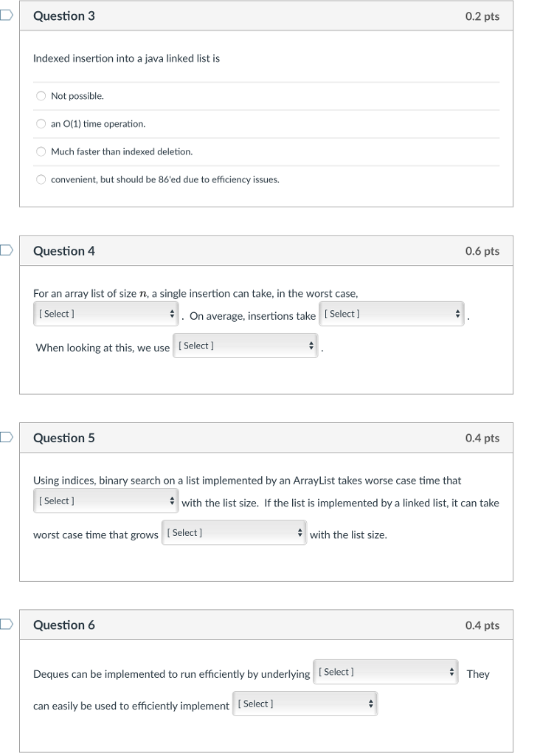This screenshot has width=554, height=756.
Task: Select the "Not possible" answer option
Action: [x=41, y=95]
